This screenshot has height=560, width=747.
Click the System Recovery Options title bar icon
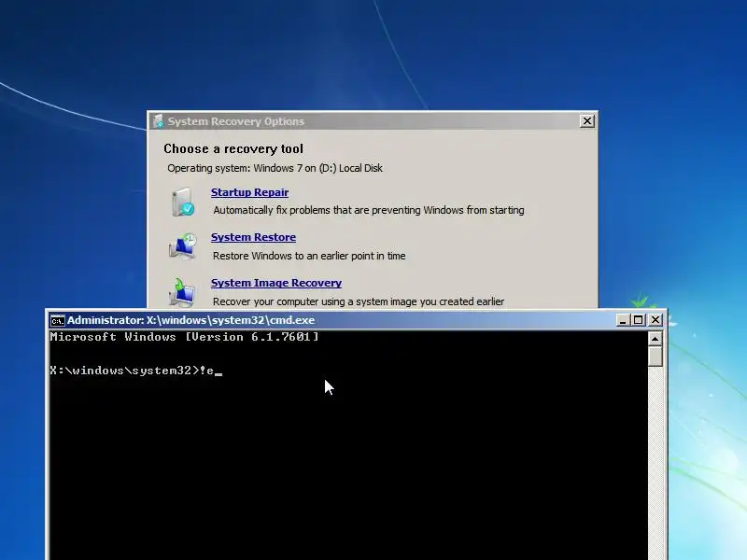tap(158, 121)
